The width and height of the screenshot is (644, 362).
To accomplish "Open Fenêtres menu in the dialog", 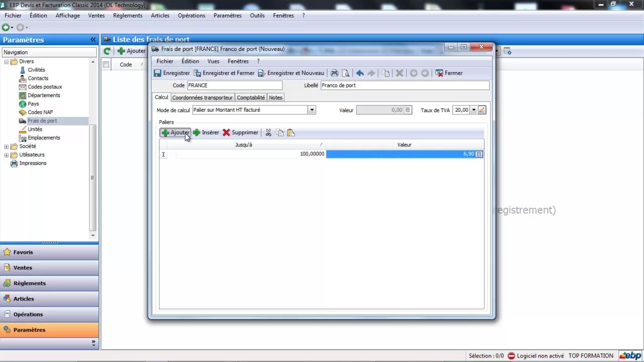I will click(x=238, y=61).
